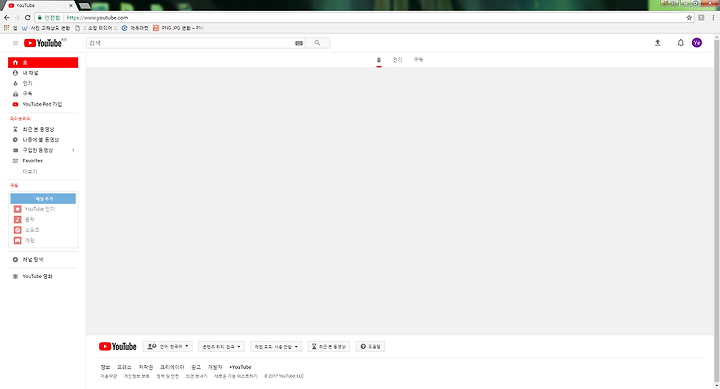This screenshot has width=720, height=389.
Task: Open the on-screen keyboard icon in search box
Action: [299, 43]
